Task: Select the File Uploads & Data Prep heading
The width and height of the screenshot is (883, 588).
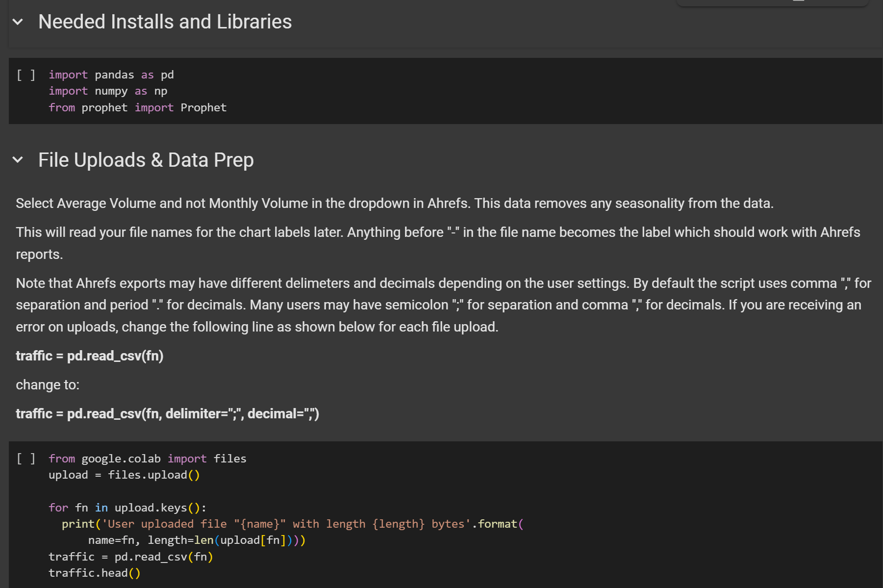Action: 146,160
